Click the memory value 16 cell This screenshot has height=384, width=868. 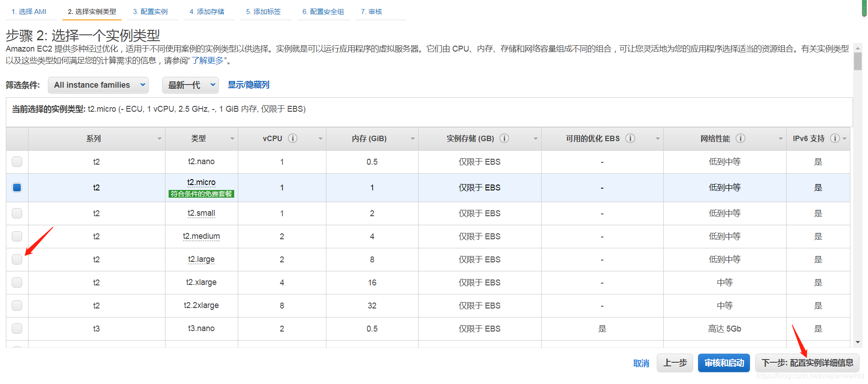(372, 283)
